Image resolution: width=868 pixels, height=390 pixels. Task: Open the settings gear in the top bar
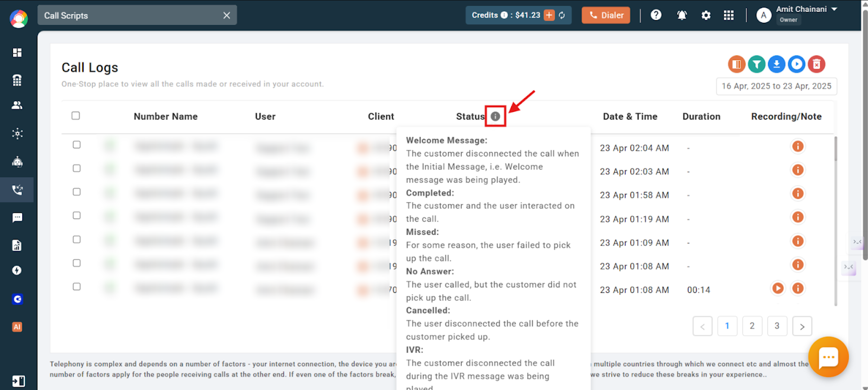[x=706, y=15]
